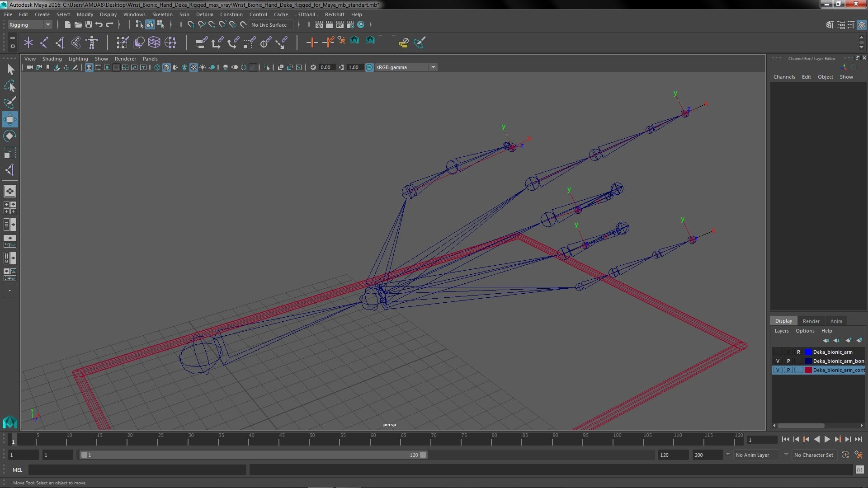Open a scene with the folder icon
The width and height of the screenshot is (868, 488).
[x=78, y=25]
